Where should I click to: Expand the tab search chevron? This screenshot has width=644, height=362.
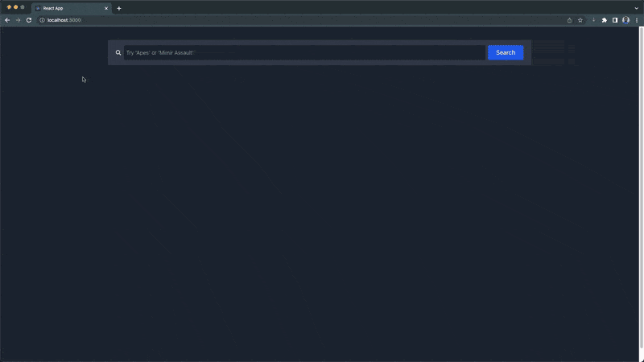pyautogui.click(x=637, y=8)
